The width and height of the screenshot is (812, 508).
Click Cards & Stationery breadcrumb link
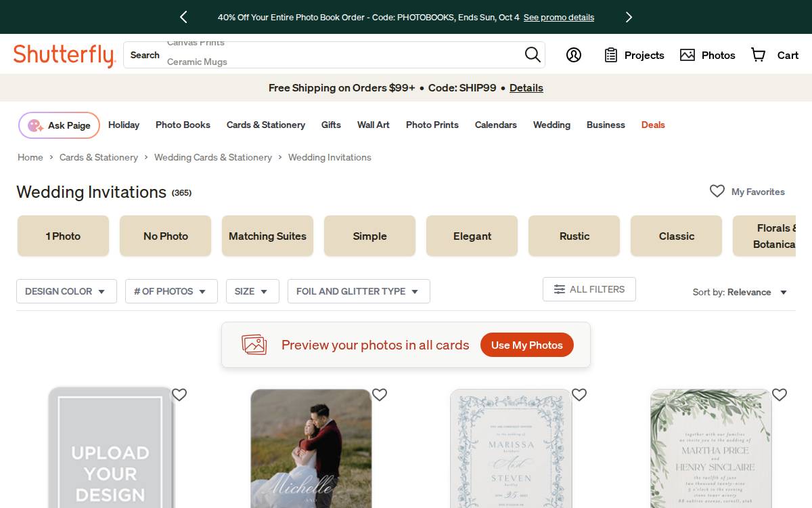99,157
